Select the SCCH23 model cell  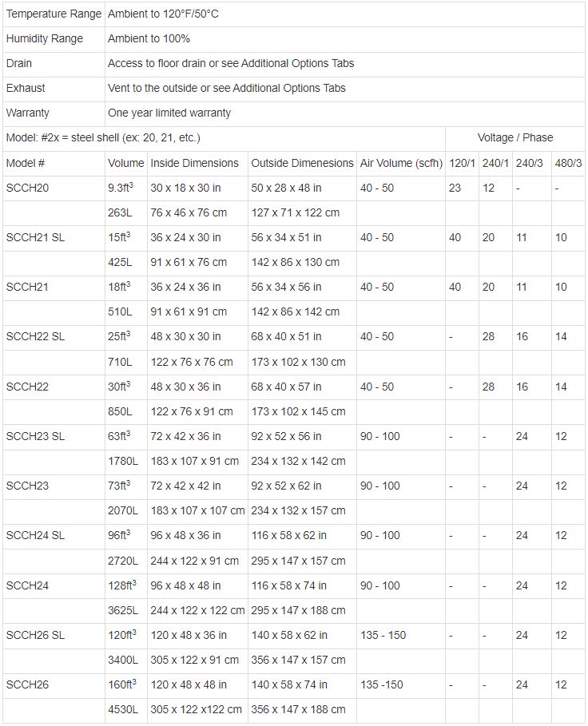point(27,486)
